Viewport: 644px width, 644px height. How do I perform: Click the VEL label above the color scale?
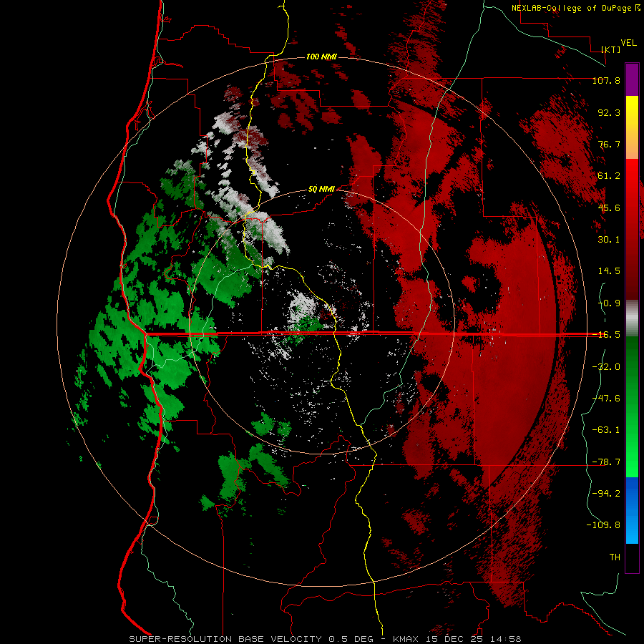tap(628, 43)
